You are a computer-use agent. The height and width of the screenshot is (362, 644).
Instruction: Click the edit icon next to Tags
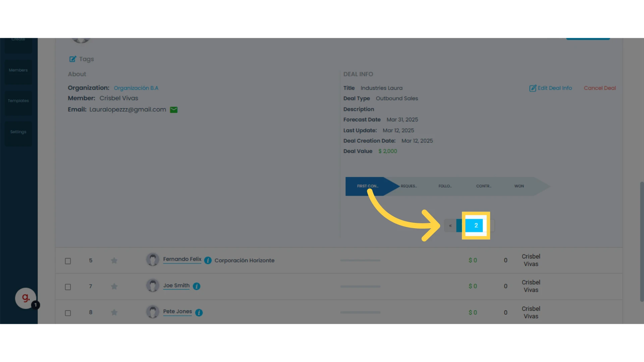pos(73,59)
